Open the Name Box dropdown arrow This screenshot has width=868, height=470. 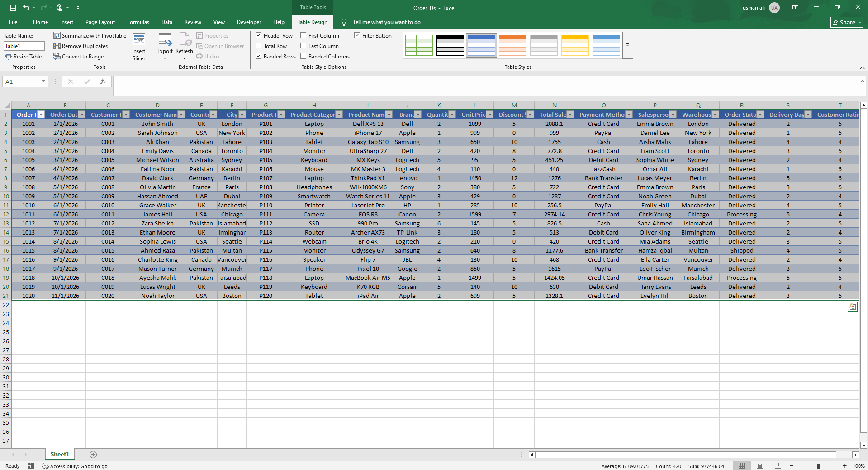tap(43, 82)
